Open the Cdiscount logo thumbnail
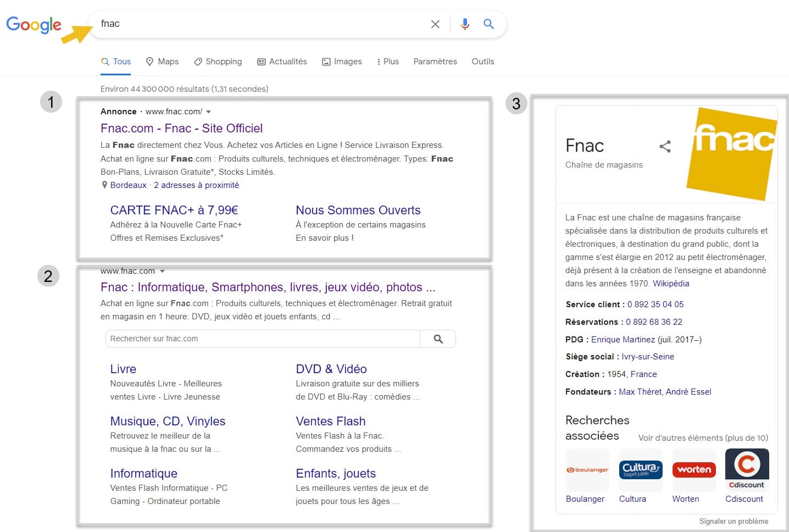Image resolution: width=789 pixels, height=532 pixels. 747,470
